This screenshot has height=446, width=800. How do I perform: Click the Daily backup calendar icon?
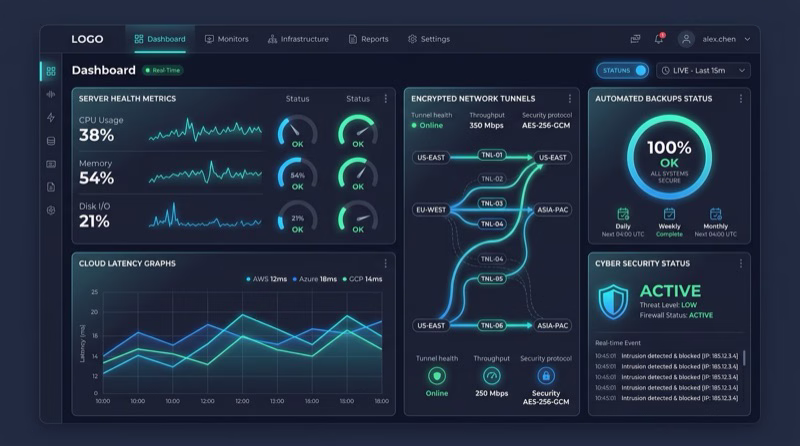click(623, 214)
